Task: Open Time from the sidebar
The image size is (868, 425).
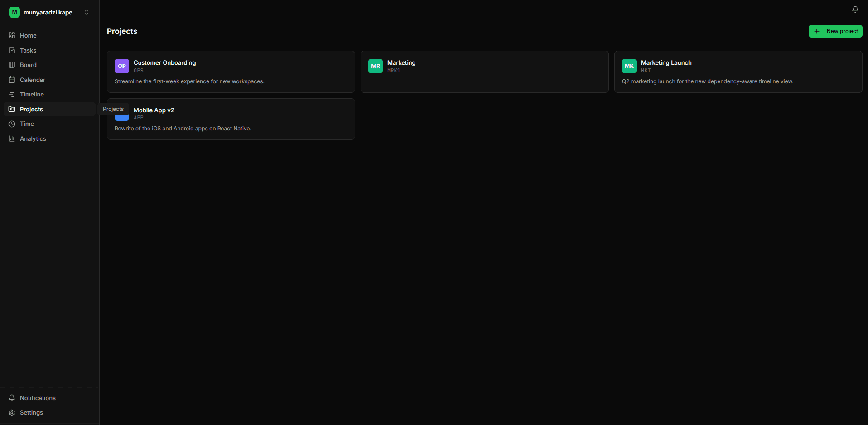Action: pyautogui.click(x=49, y=124)
